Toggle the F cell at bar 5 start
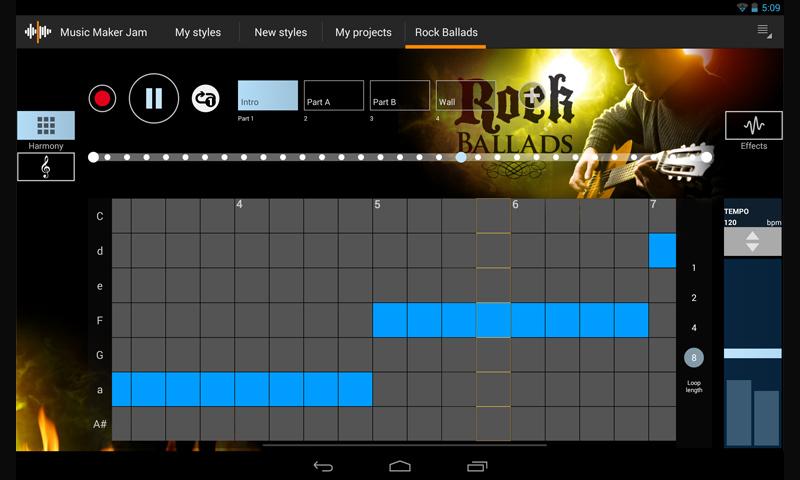This screenshot has height=480, width=800. (x=390, y=320)
